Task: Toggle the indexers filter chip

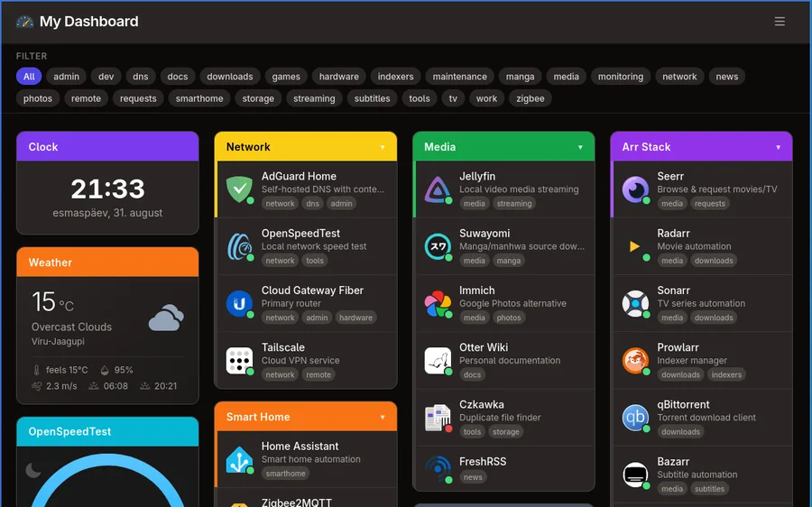Action: click(396, 77)
